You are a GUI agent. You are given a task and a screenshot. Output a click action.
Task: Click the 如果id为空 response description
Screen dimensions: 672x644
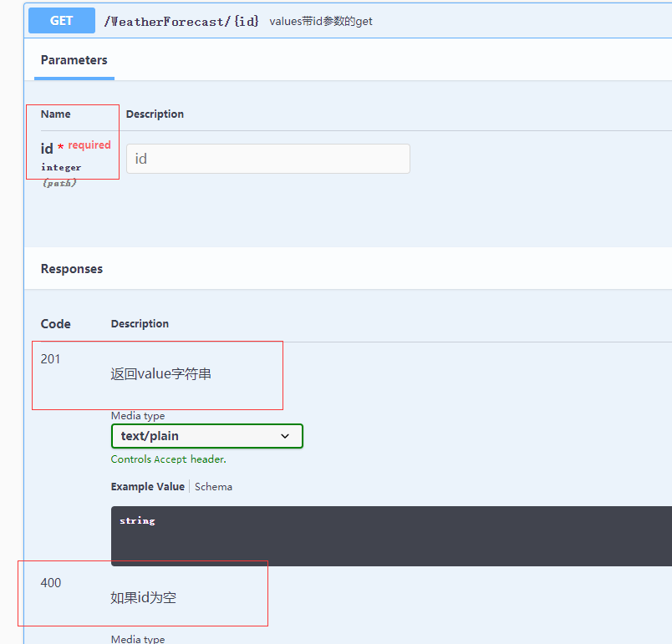[143, 598]
